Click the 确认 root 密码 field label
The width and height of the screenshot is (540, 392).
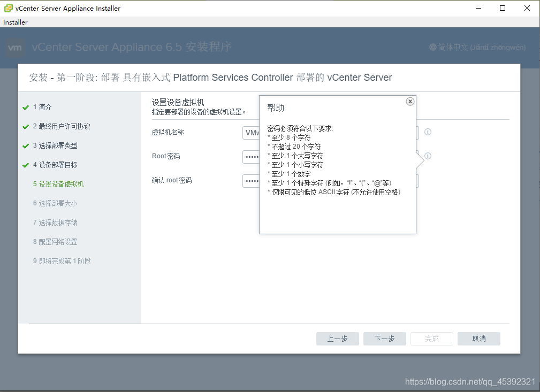pyautogui.click(x=171, y=180)
